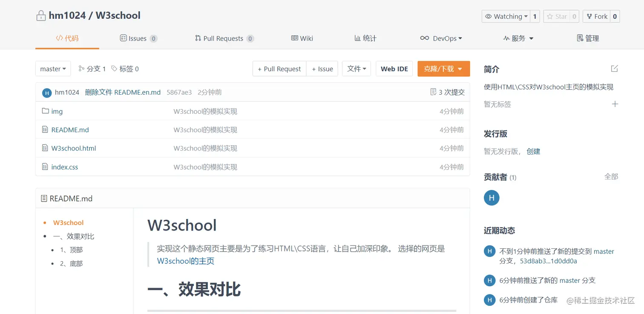
Task: Click the Web IDE button
Action: [394, 69]
